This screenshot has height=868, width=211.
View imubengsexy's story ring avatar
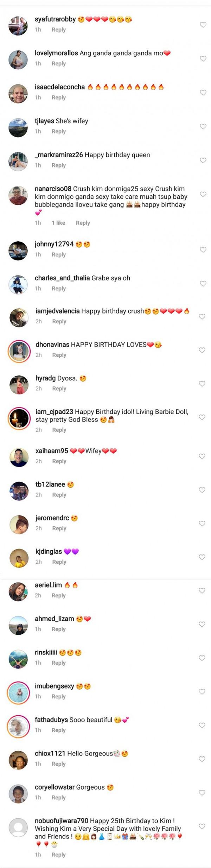click(x=18, y=692)
